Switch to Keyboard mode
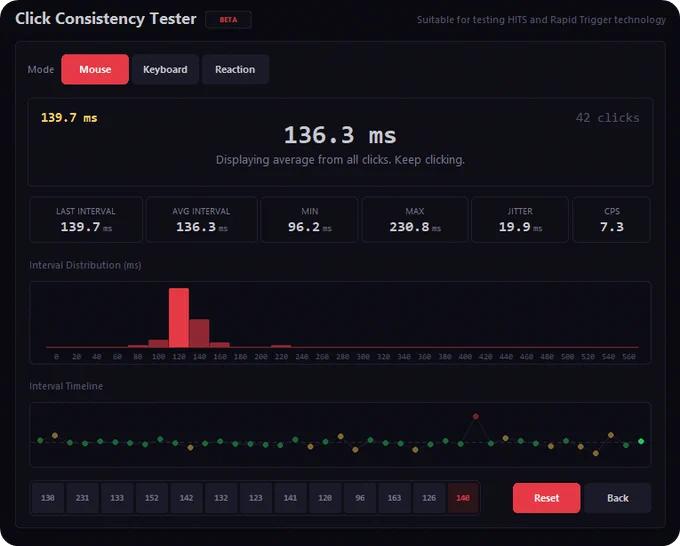This screenshot has height=546, width=680. click(165, 69)
